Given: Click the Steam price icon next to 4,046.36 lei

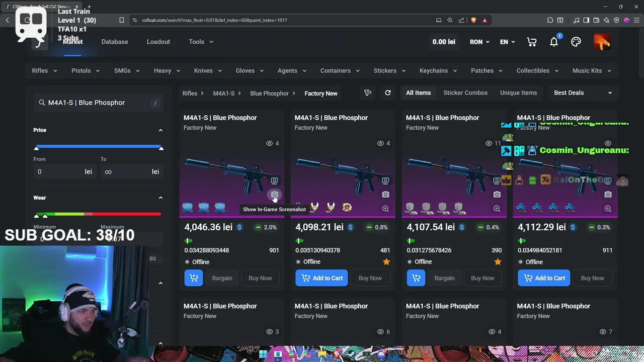Looking at the screenshot, I should coord(239,227).
